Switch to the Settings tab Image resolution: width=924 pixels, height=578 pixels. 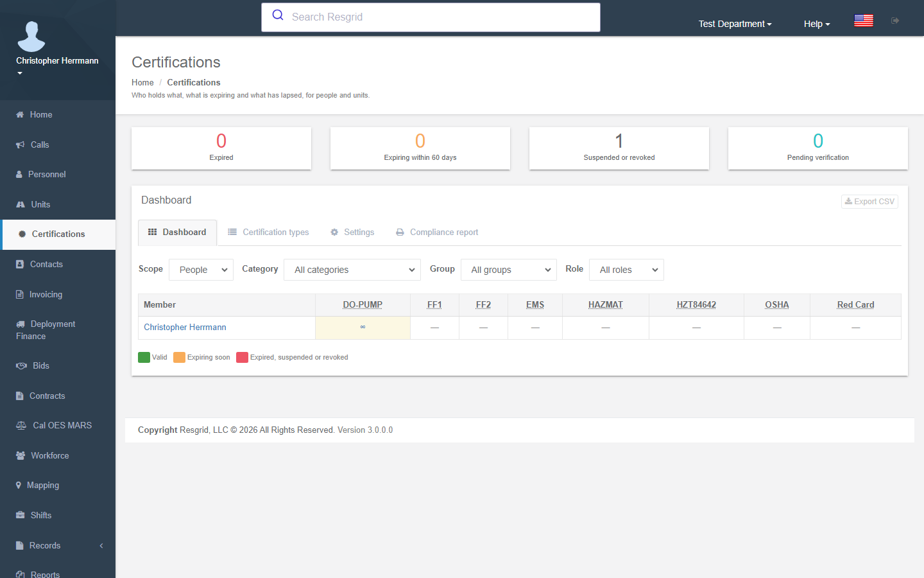coord(352,232)
